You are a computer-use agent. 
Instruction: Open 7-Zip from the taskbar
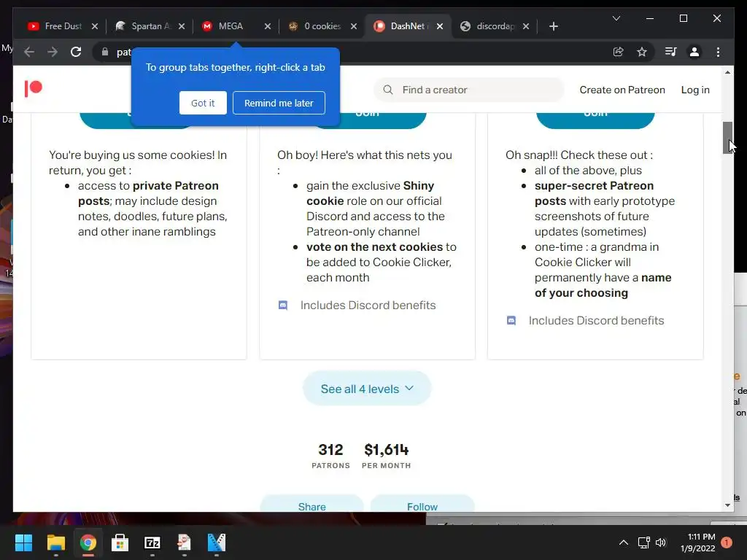pyautogui.click(x=152, y=542)
